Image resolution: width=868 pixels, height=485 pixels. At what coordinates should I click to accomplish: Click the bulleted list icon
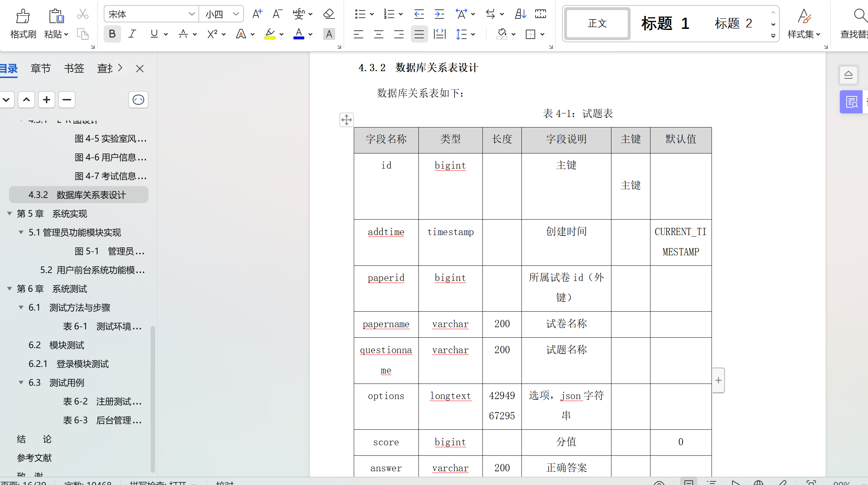[x=360, y=14]
